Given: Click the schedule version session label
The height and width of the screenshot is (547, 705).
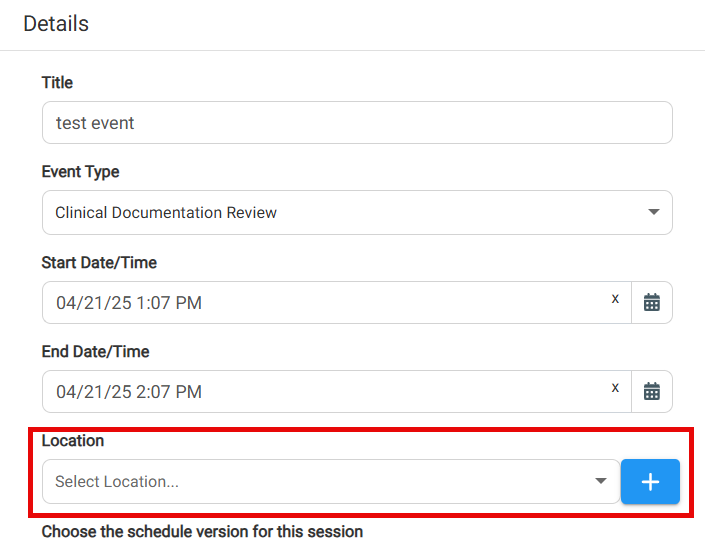Looking at the screenshot, I should point(202,532).
